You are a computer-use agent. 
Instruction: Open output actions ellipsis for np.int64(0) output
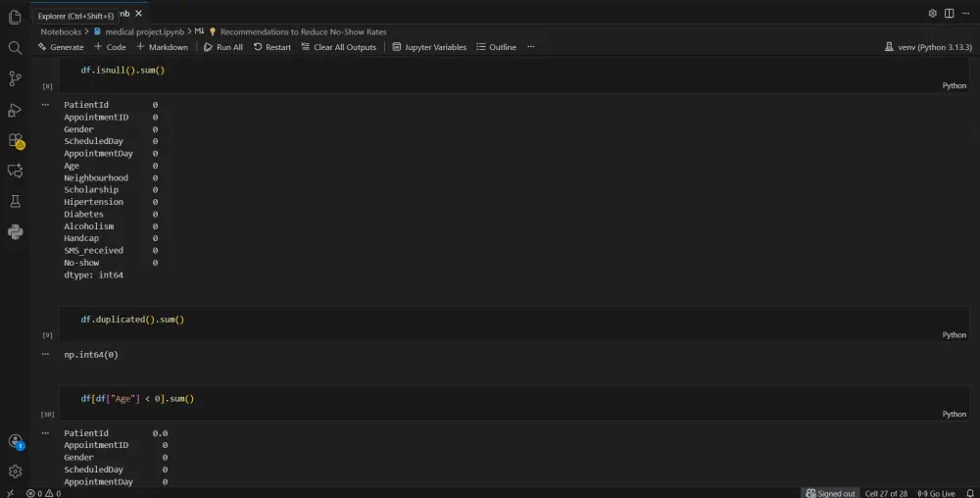point(45,354)
